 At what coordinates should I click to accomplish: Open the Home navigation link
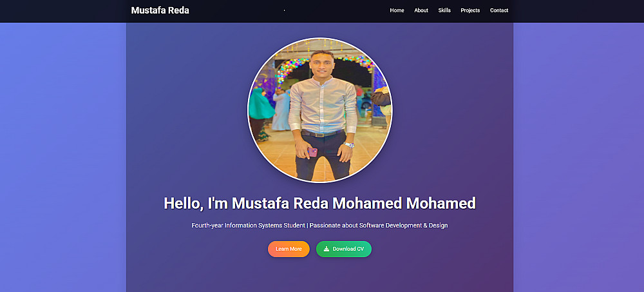click(397, 10)
